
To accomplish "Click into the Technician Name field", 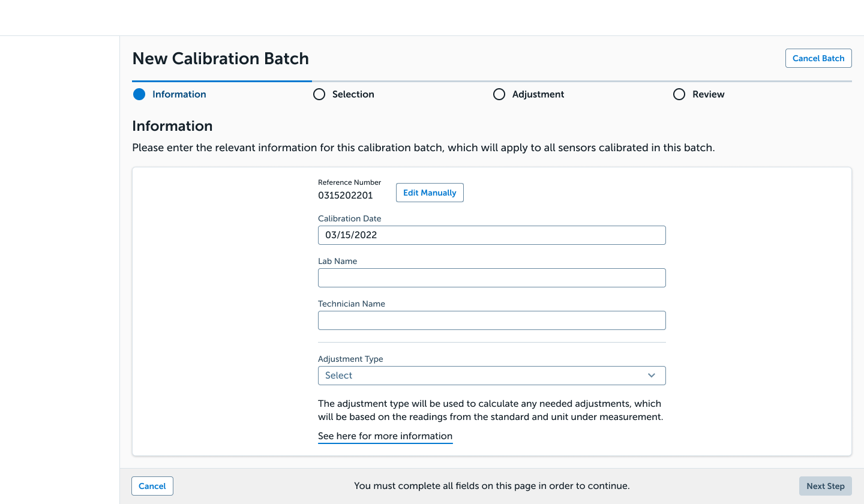I will (x=492, y=320).
